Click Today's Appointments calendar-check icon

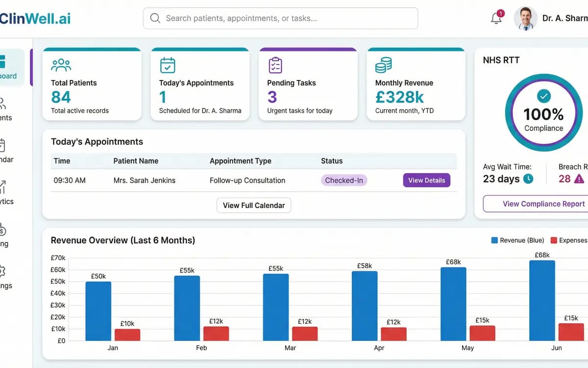(168, 65)
